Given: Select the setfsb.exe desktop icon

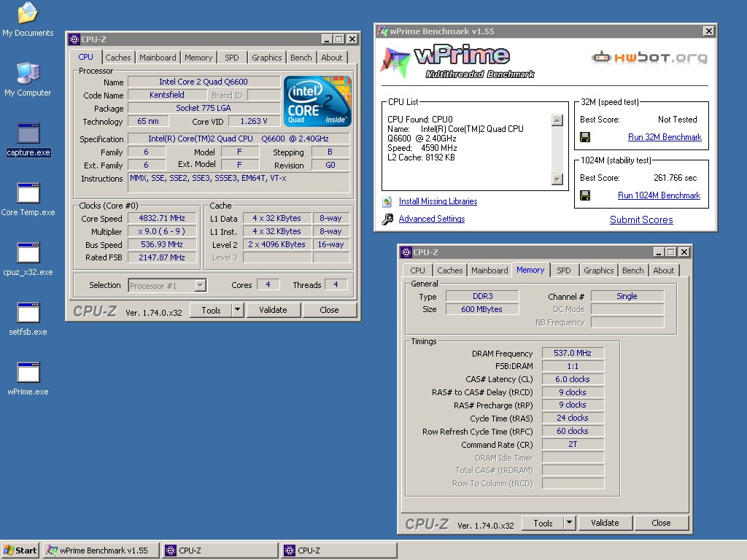Looking at the screenshot, I should pyautogui.click(x=28, y=319).
